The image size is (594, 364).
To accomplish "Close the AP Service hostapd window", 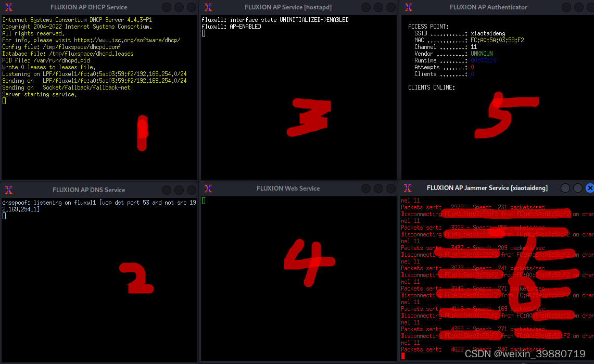I will [x=391, y=7].
